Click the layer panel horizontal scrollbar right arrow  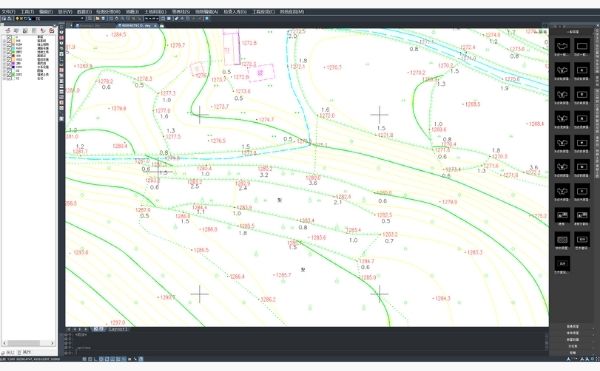(x=52, y=343)
